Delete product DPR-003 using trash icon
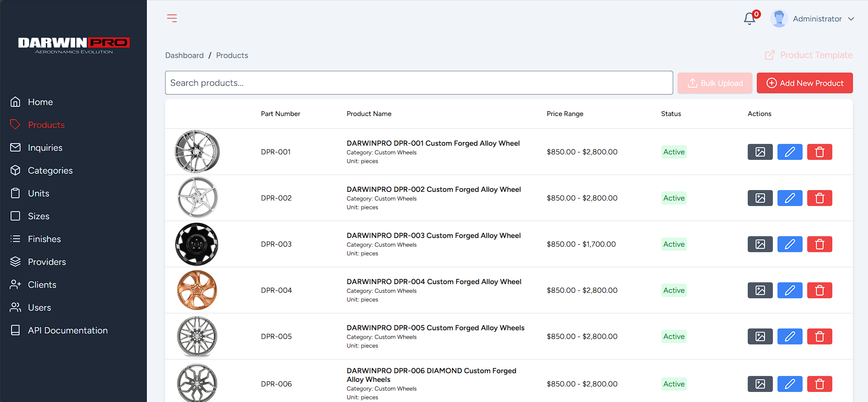The height and width of the screenshot is (402, 868). coord(819,244)
